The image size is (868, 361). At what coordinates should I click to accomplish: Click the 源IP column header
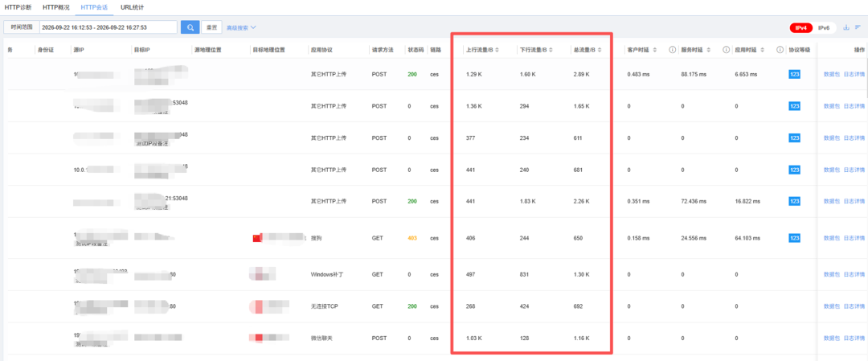pyautogui.click(x=79, y=50)
